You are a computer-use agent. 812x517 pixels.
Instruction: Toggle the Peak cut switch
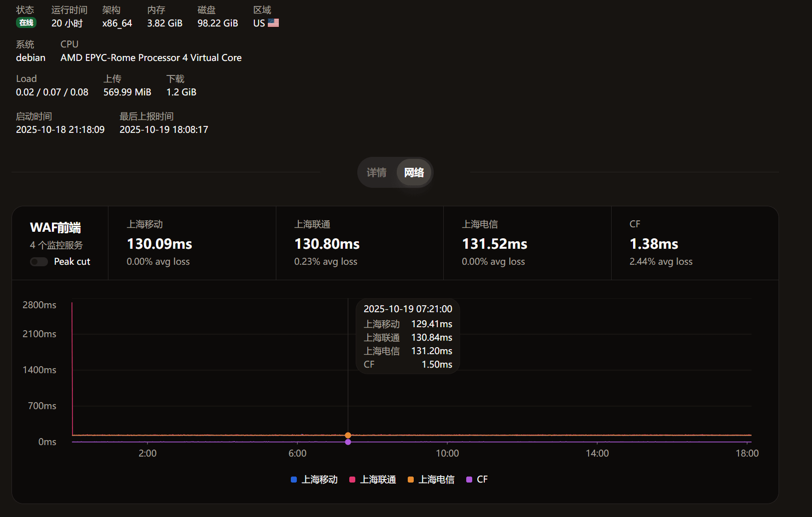point(39,262)
